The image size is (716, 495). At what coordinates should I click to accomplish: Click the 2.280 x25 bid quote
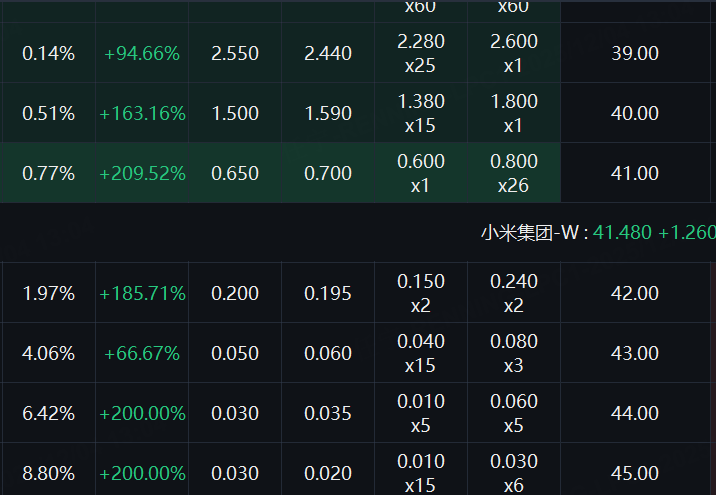[421, 53]
